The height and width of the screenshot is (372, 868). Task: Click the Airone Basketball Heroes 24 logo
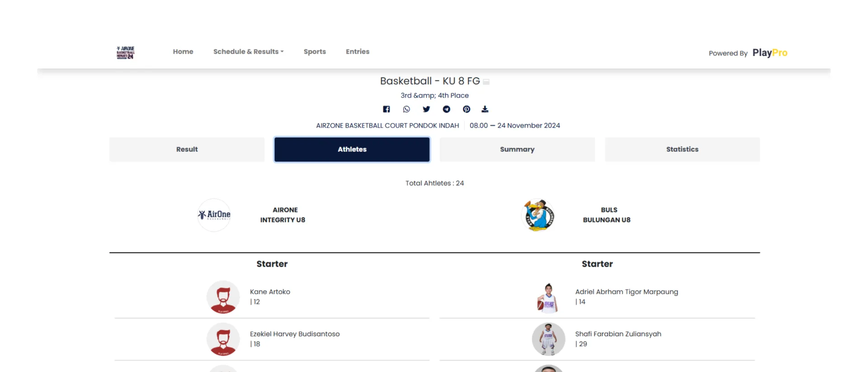tap(125, 52)
